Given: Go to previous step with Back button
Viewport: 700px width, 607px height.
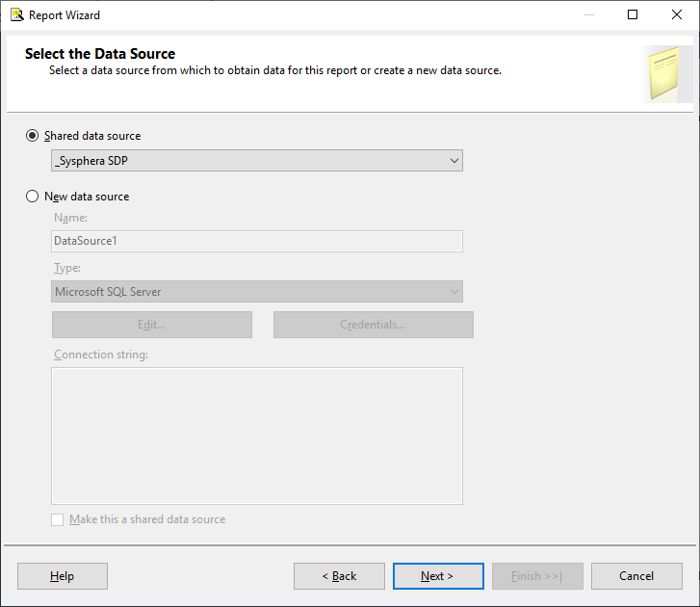Looking at the screenshot, I should pyautogui.click(x=339, y=576).
